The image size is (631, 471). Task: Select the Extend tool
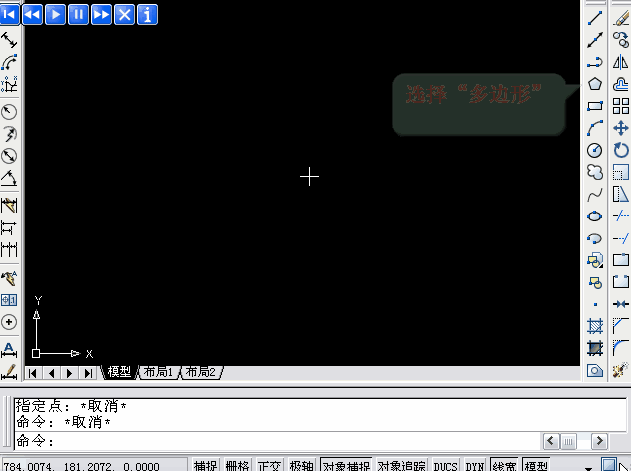pos(621,238)
